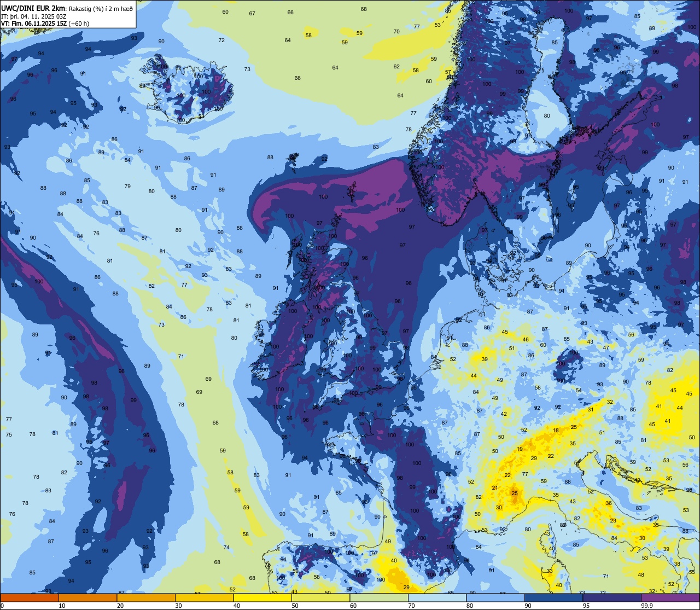Select the navy 95–99.9 legend swatch
Image resolution: width=700 pixels, height=610 pixels.
[x=612, y=597]
